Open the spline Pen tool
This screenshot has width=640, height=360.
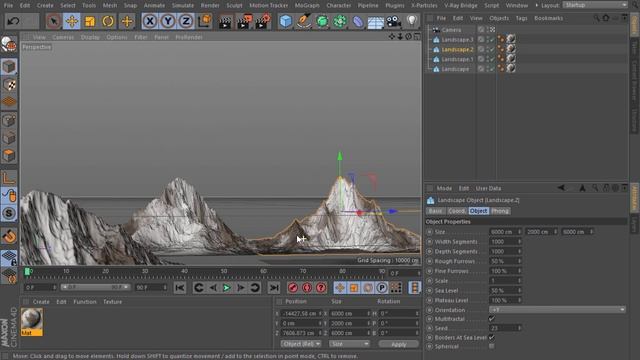click(304, 21)
